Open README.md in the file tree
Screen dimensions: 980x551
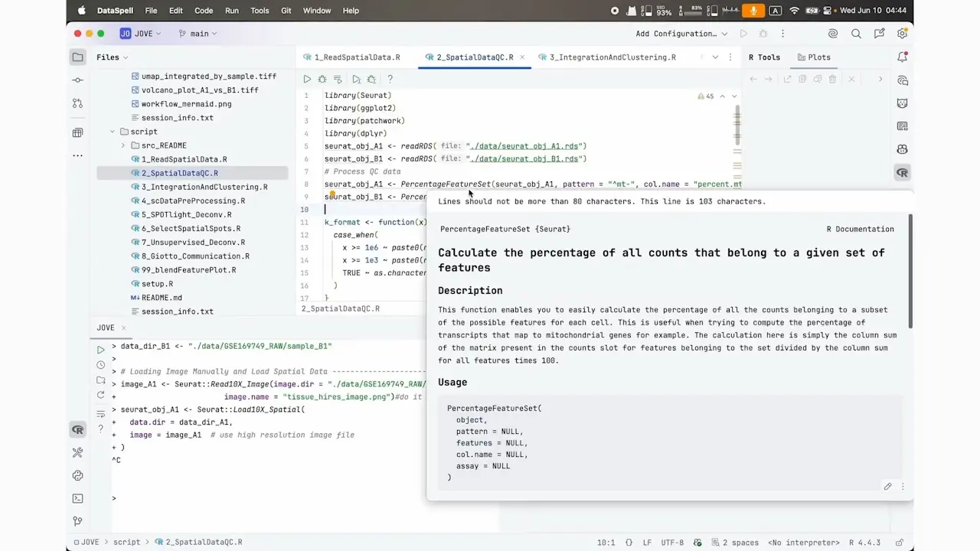(x=162, y=298)
